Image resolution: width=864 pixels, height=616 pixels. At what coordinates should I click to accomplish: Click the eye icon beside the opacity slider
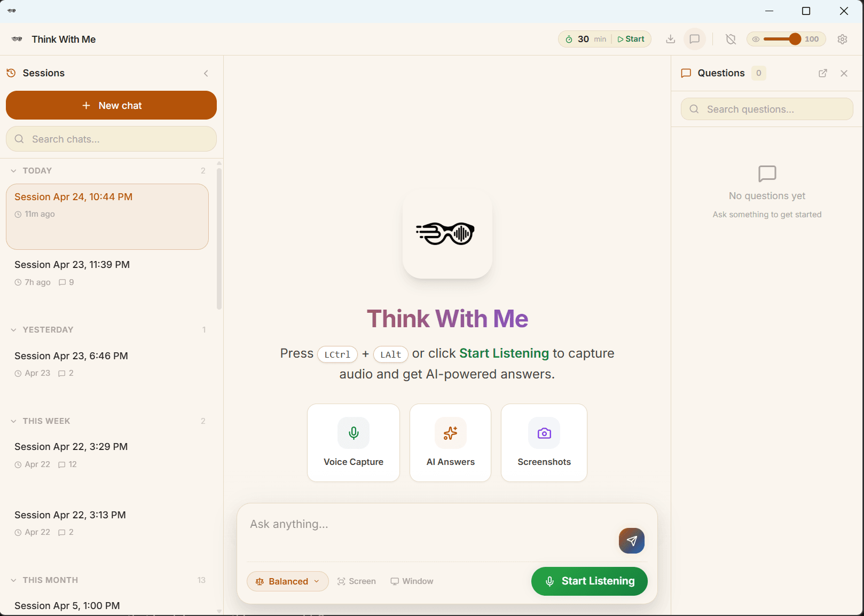pyautogui.click(x=756, y=39)
